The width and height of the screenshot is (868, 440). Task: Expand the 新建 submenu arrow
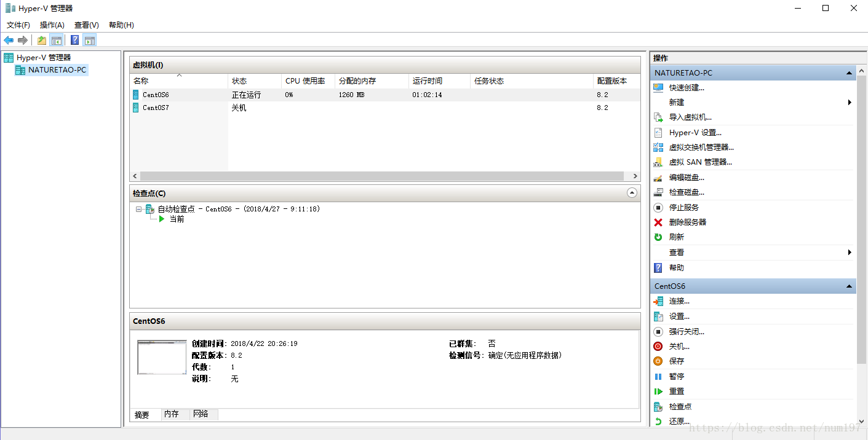click(850, 103)
